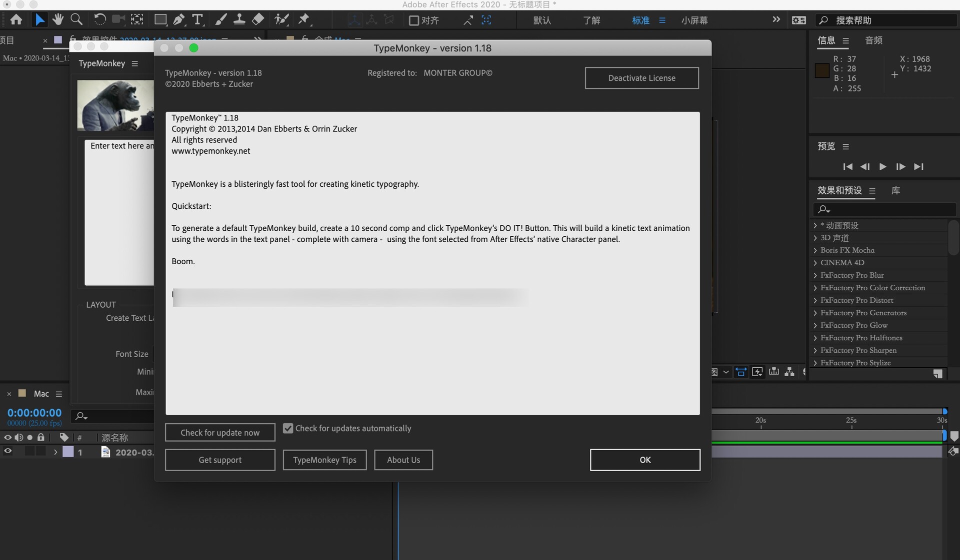This screenshot has width=960, height=560.
Task: Uncheck 'Check for updates automatically'
Action: pyautogui.click(x=288, y=428)
